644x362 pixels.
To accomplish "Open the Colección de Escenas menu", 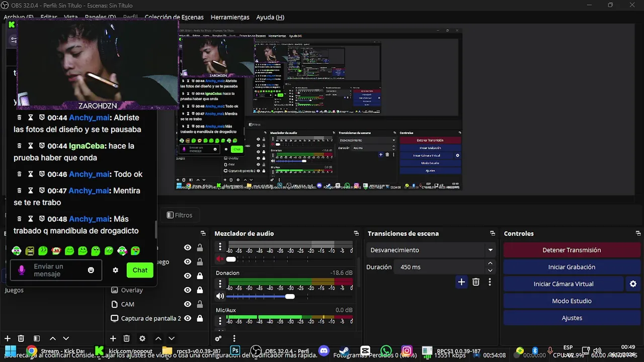I will [x=174, y=17].
